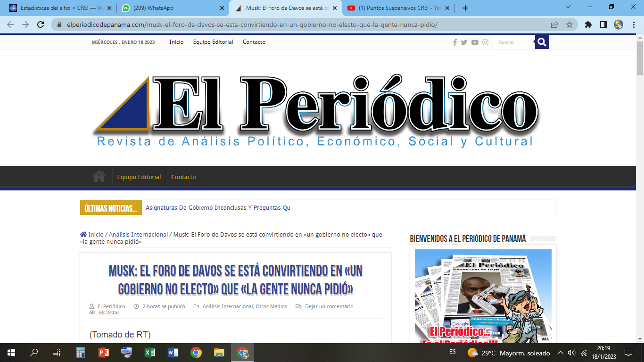Open the Windows Start menu
The width and height of the screenshot is (644, 362).
(x=11, y=353)
